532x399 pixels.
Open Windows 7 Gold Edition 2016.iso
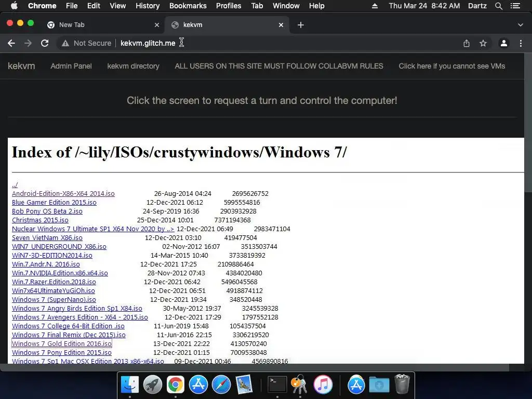[x=62, y=343]
